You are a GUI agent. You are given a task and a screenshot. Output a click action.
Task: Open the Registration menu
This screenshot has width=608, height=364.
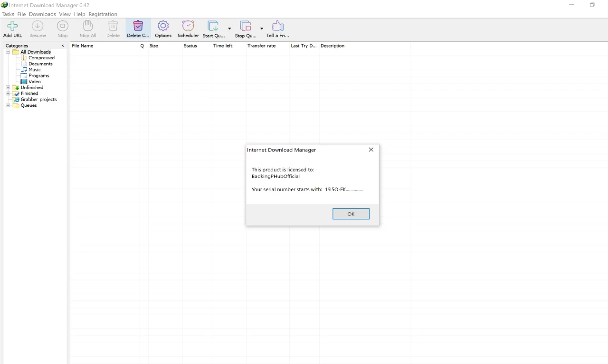(103, 14)
